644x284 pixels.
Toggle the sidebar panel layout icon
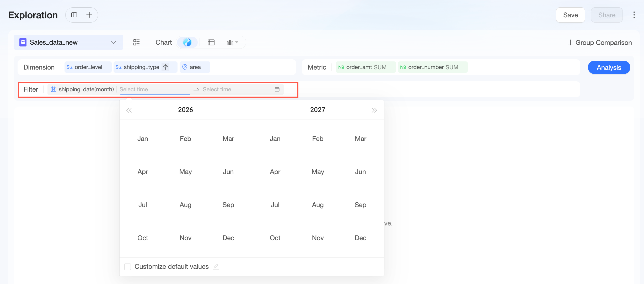(x=74, y=15)
